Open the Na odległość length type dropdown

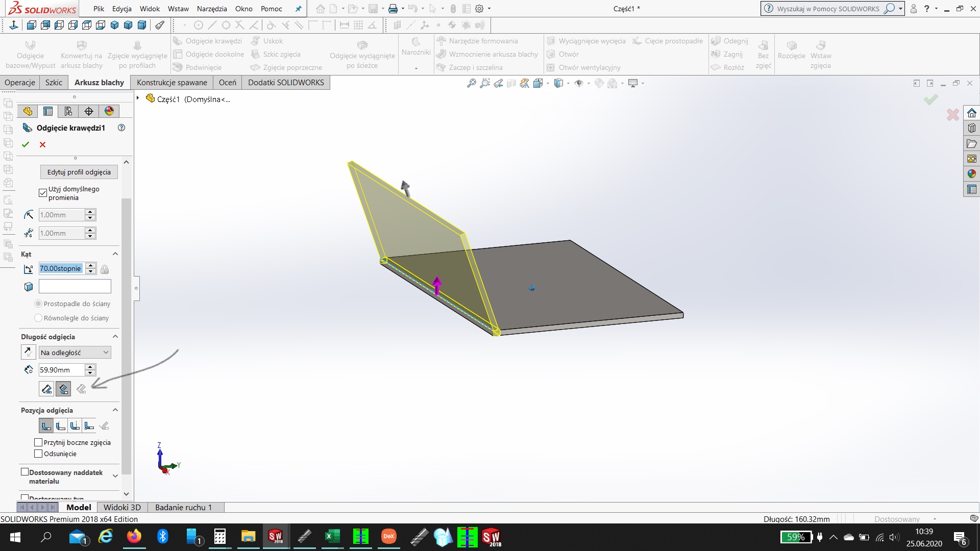click(x=75, y=353)
